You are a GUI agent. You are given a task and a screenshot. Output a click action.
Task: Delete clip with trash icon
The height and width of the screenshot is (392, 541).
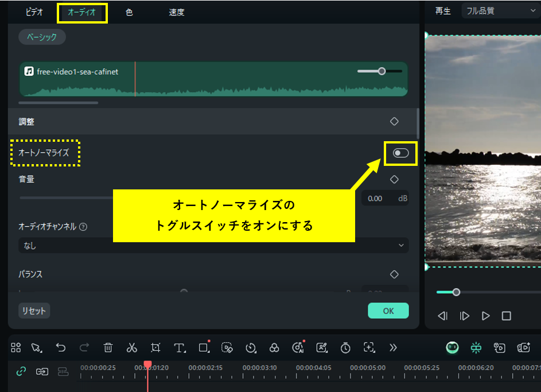click(108, 347)
